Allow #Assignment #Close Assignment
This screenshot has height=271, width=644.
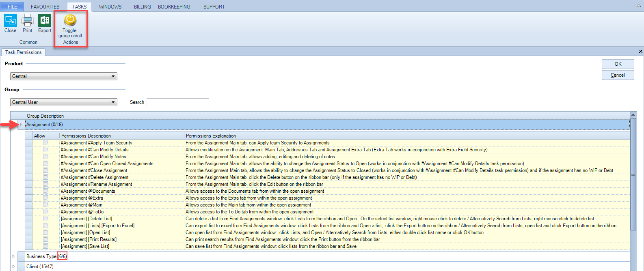tap(46, 170)
